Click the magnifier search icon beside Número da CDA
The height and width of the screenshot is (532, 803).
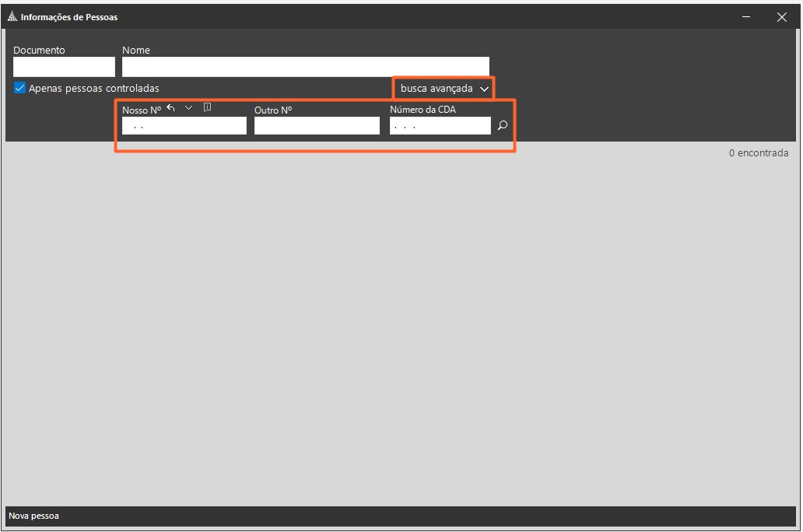point(502,125)
